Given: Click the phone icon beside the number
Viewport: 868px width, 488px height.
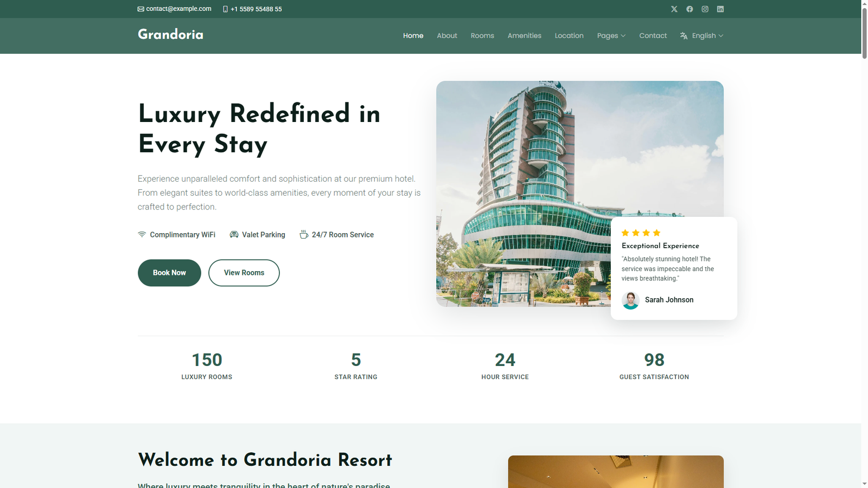Looking at the screenshot, I should coord(225,9).
